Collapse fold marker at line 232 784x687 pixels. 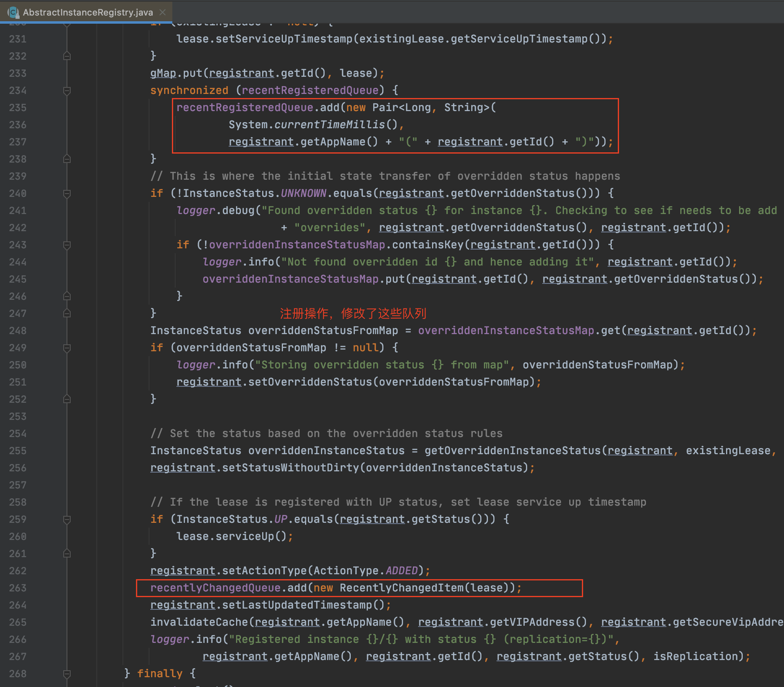[67, 56]
